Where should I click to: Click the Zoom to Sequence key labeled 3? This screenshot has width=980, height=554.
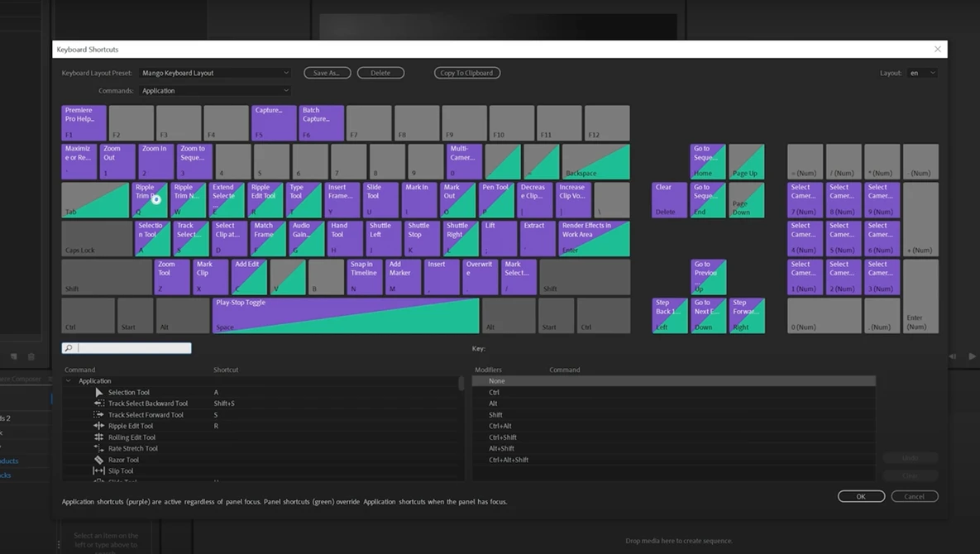[195, 162]
